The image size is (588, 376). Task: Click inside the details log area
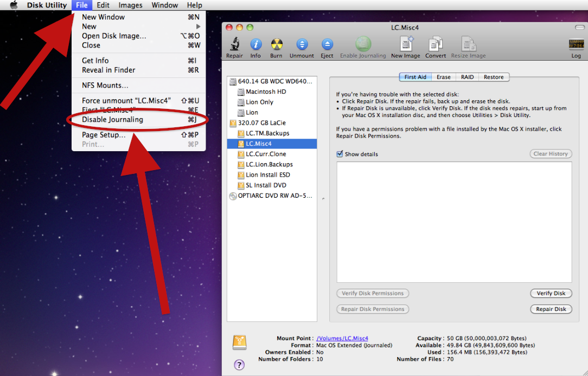pos(454,222)
